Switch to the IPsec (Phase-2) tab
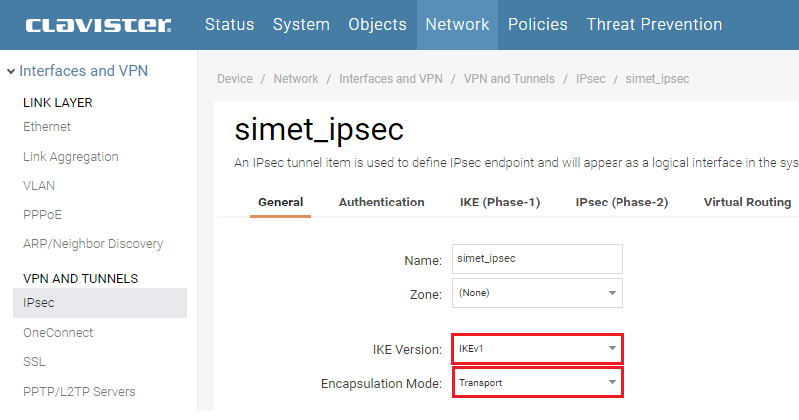This screenshot has width=799, height=420. click(621, 202)
